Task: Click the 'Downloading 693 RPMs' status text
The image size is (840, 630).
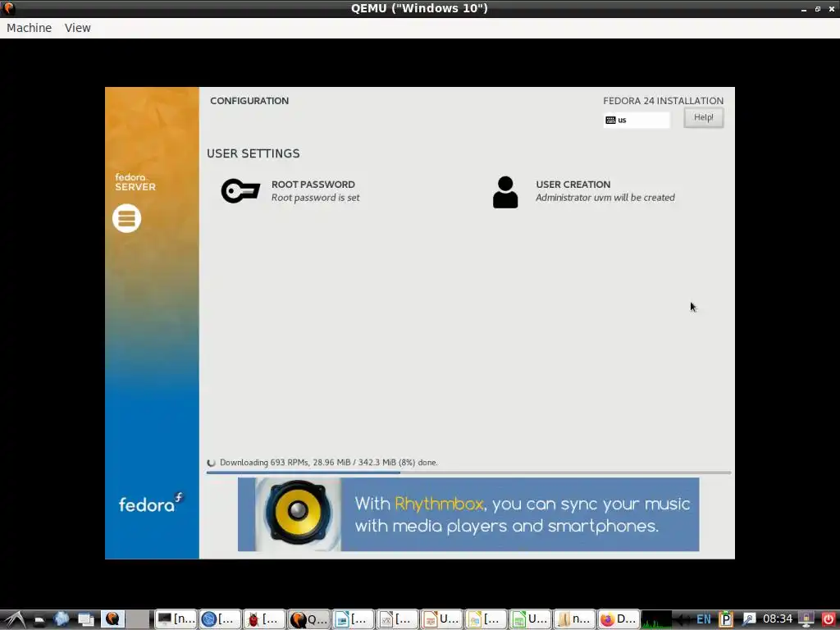Action: pyautogui.click(x=328, y=463)
